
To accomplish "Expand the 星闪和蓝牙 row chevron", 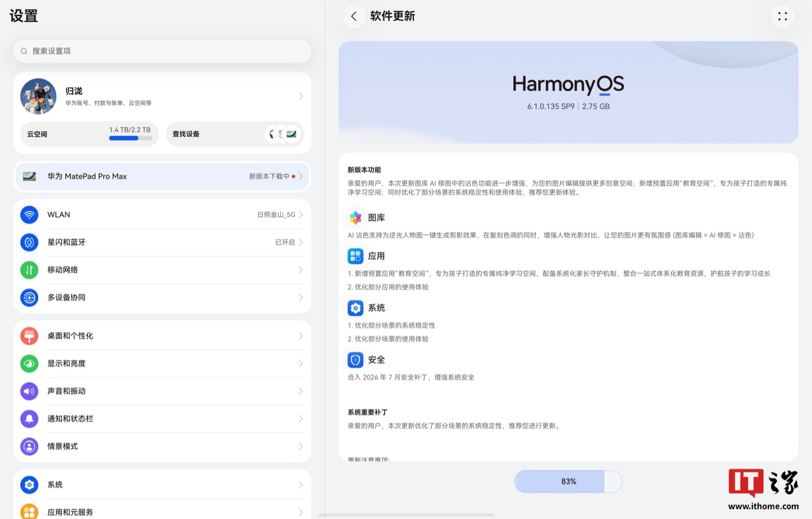I will 301,242.
